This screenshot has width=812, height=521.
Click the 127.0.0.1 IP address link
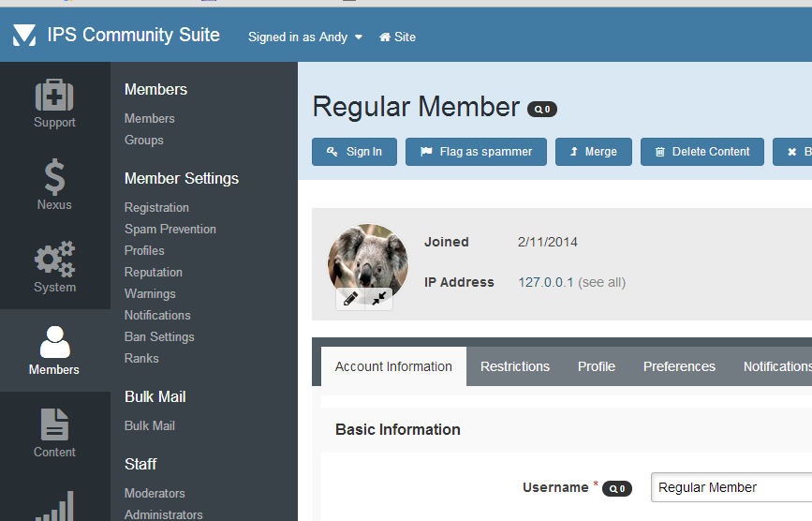546,282
